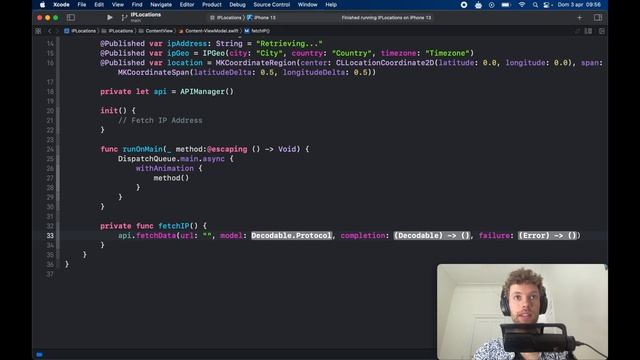640x360 pixels.
Task: Click line number 24 in the gutter
Action: tap(50, 149)
